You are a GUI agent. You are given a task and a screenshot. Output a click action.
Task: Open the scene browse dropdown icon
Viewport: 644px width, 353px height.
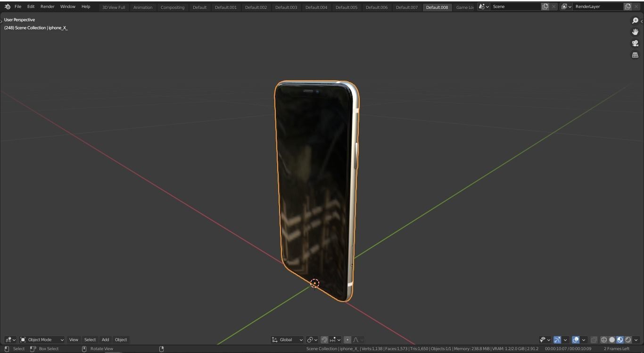click(x=484, y=7)
